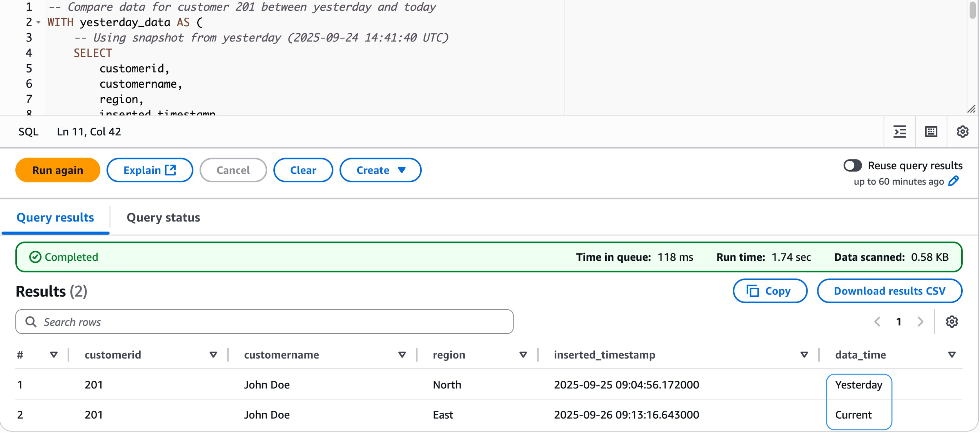Click pencil icon to edit reuse time

coord(953,181)
